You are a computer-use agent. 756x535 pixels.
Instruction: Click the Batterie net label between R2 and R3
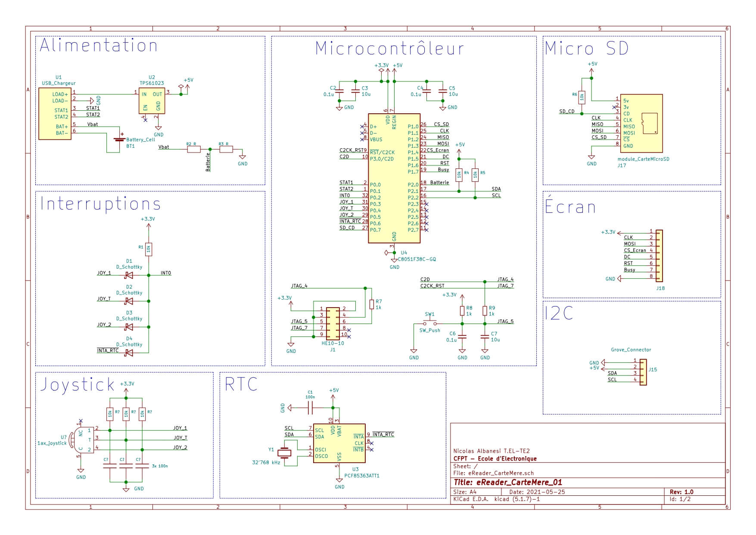click(x=208, y=162)
